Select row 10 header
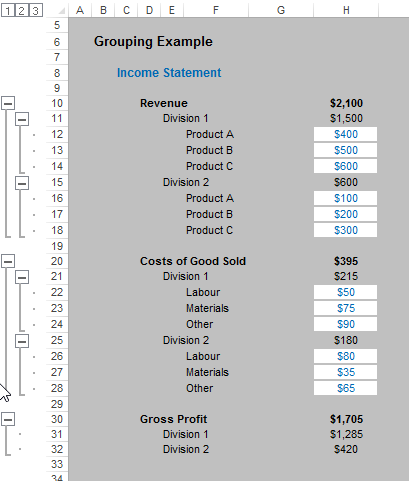Viewport: 409px width, 481px height. (x=57, y=103)
